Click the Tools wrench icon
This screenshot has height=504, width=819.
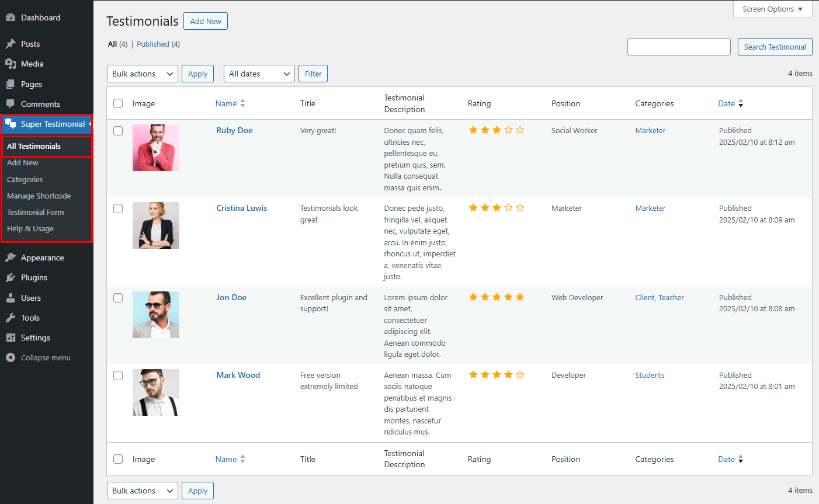[11, 318]
